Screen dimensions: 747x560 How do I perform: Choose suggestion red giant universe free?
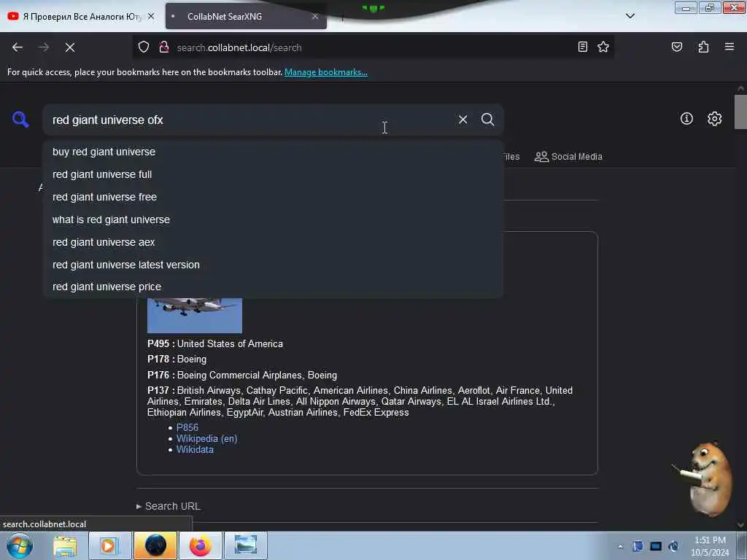coord(273,197)
